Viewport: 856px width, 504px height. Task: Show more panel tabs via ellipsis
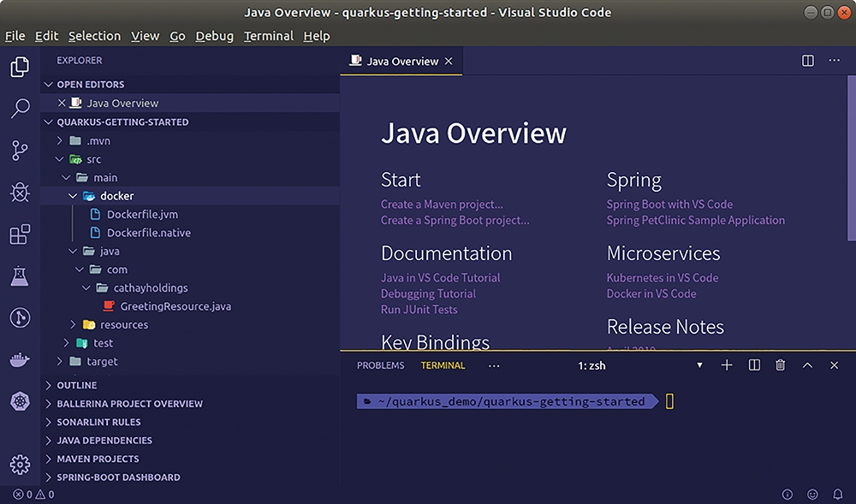tap(494, 365)
